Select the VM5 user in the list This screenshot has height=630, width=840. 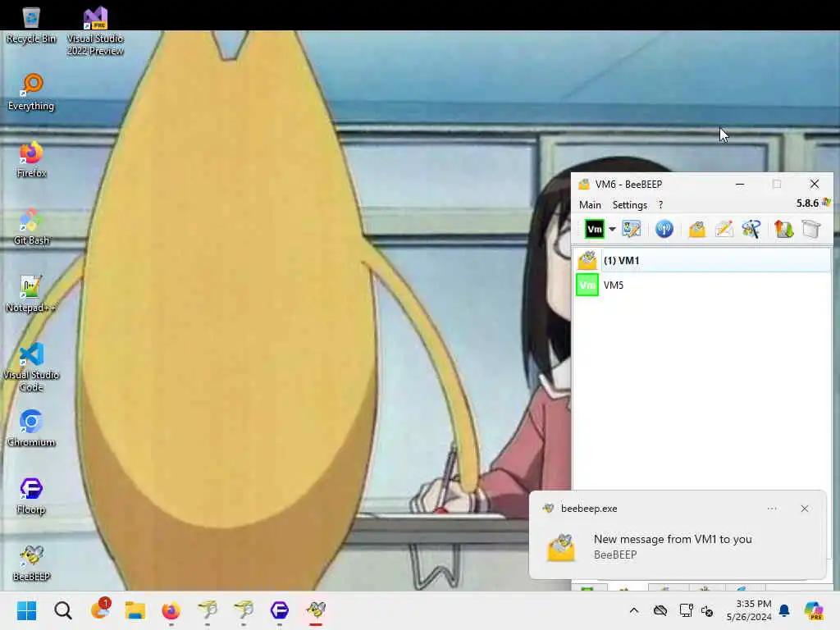click(x=702, y=285)
